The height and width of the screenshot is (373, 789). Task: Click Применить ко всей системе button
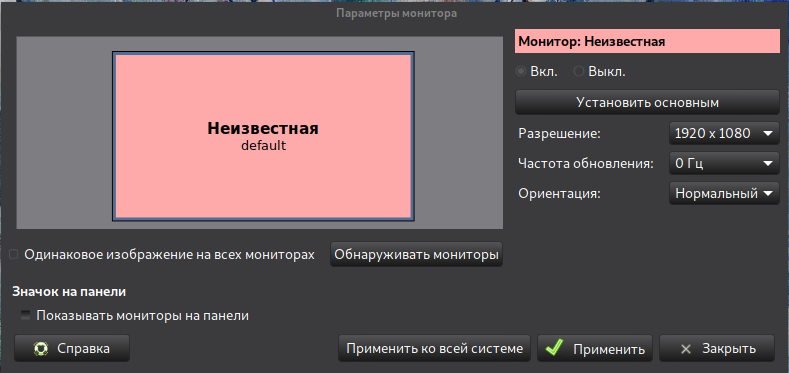(x=435, y=348)
